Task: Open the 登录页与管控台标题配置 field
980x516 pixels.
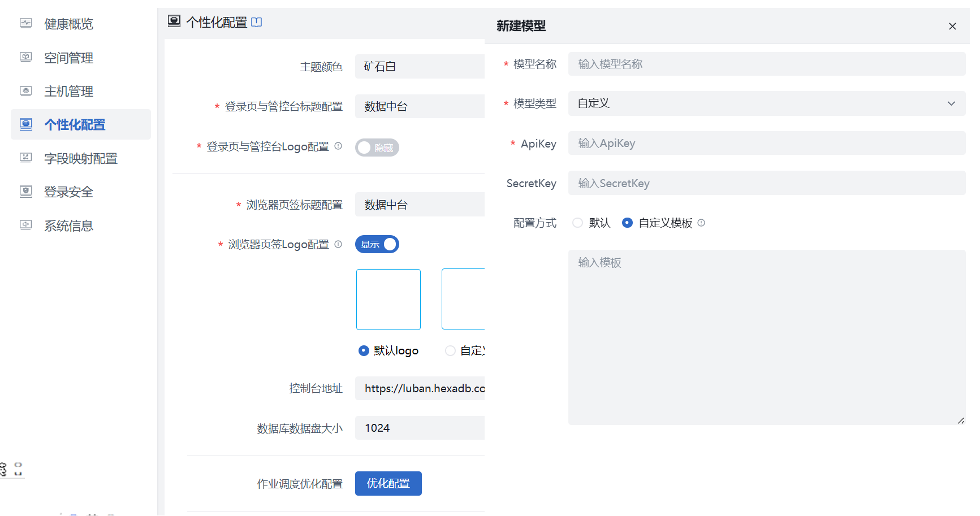Action: click(420, 106)
